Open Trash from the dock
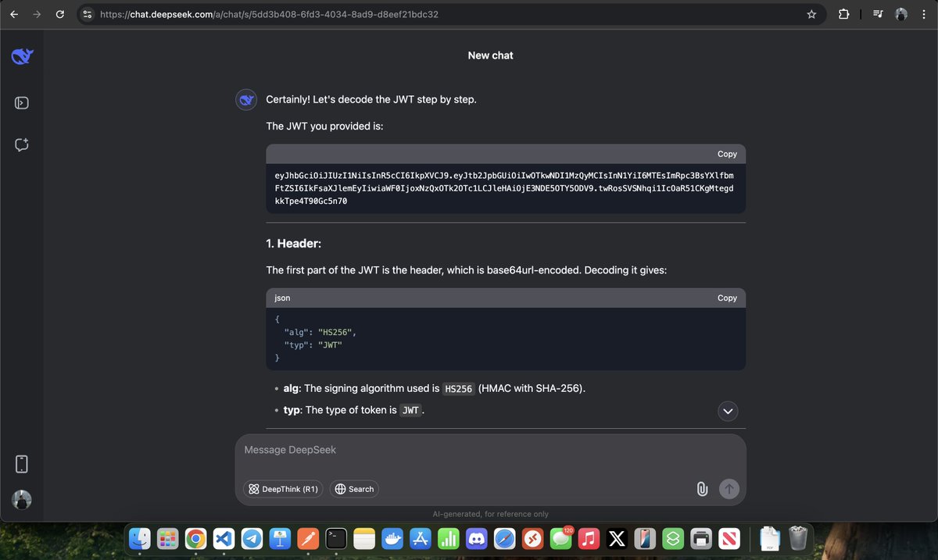This screenshot has height=560, width=938. pos(798,538)
